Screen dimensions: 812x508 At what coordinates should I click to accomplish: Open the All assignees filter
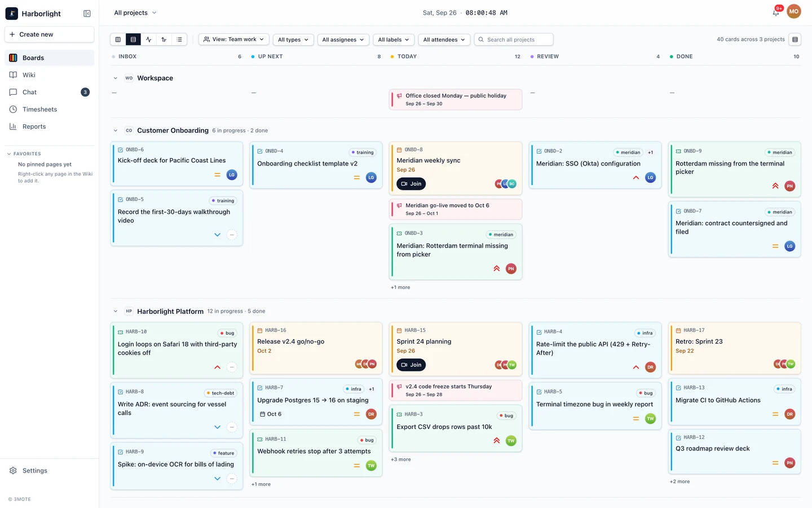343,40
